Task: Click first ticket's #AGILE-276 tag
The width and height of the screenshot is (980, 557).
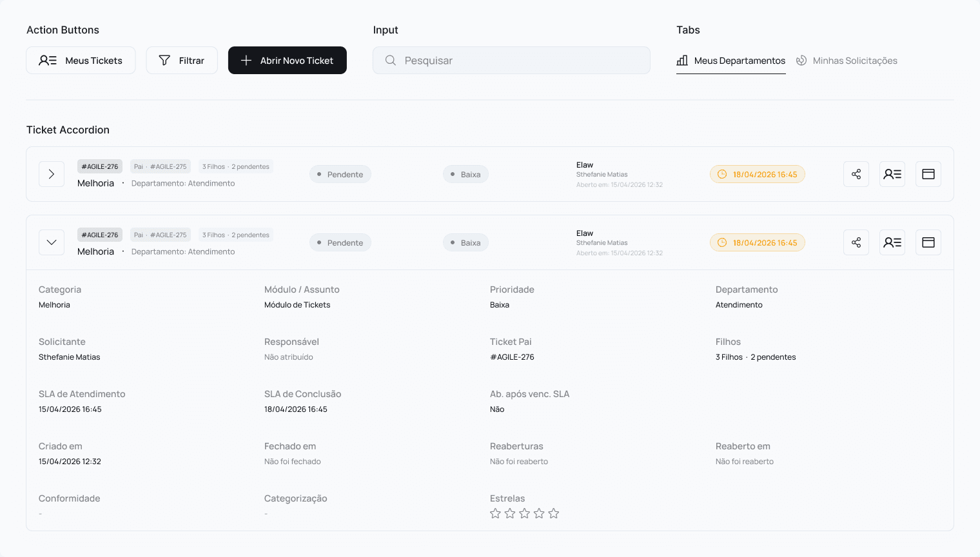Action: [x=100, y=166]
